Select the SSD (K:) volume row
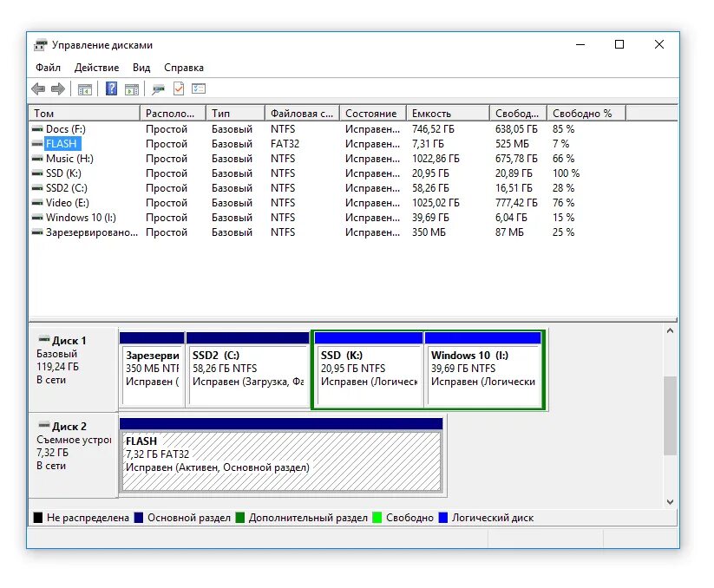Image resolution: width=714 pixels, height=588 pixels. point(353,173)
